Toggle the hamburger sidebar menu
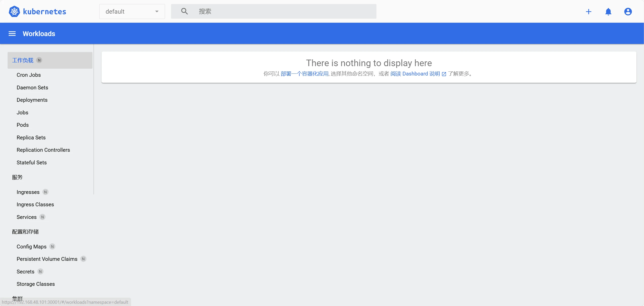 click(12, 34)
